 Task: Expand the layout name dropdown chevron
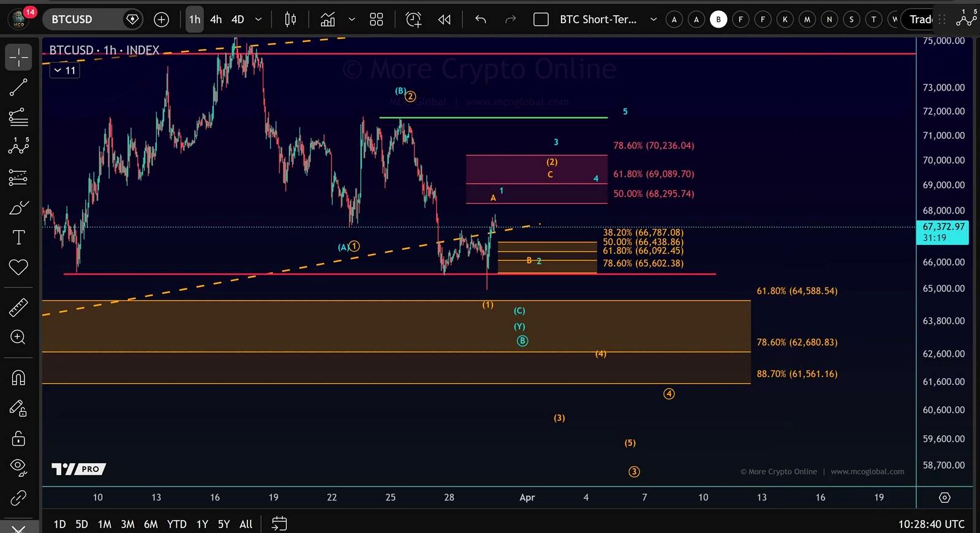coord(653,20)
